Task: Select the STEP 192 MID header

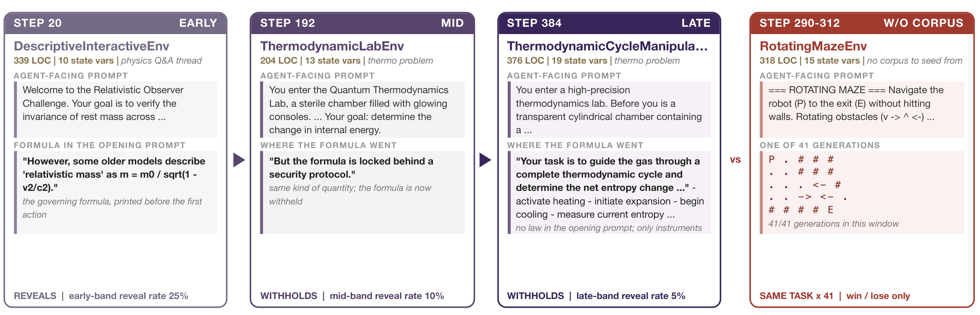Action: pos(362,23)
